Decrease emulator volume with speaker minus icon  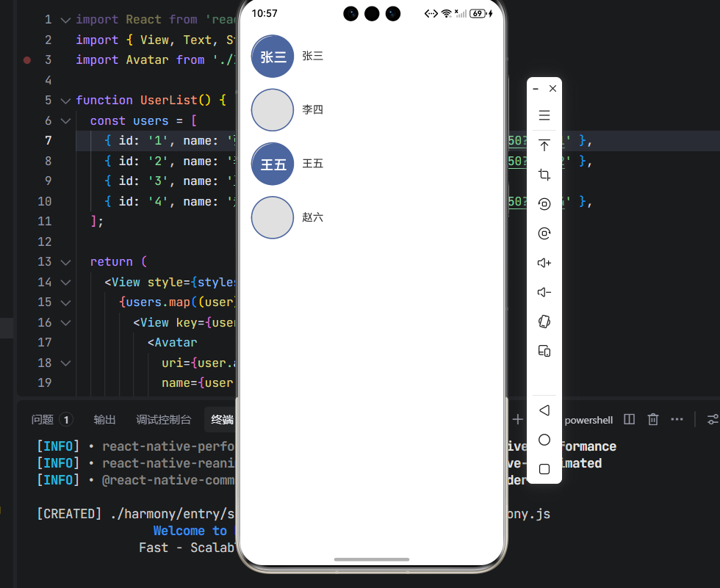pyautogui.click(x=544, y=292)
